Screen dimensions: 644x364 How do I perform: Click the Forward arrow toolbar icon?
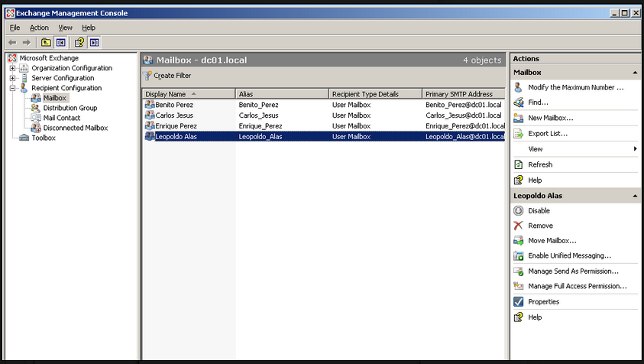point(27,42)
